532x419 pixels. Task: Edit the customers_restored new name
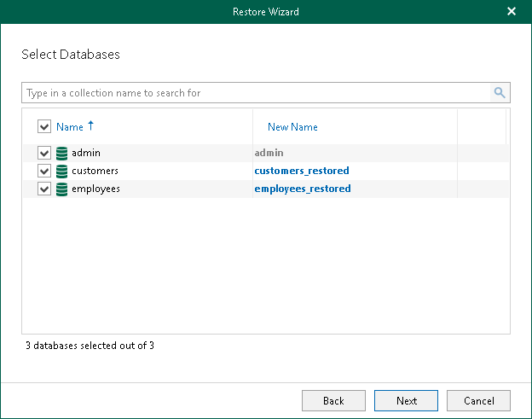tap(302, 171)
